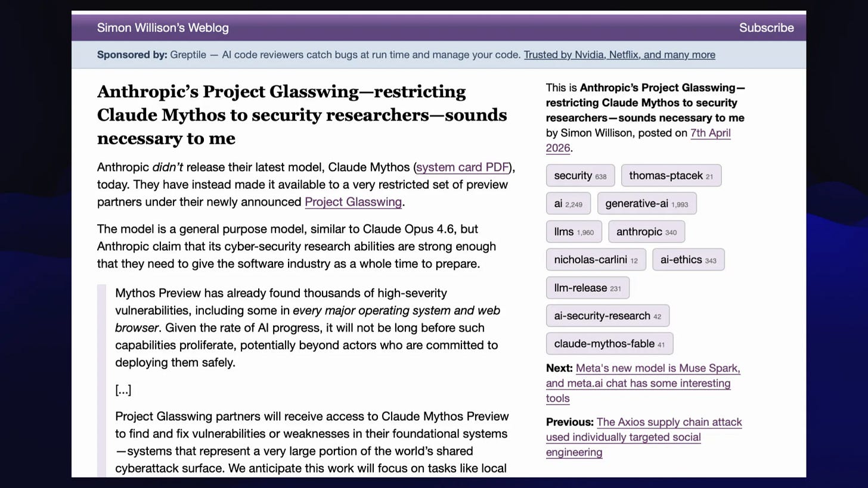Click the 'Next:' label in sidebar
868x488 pixels.
click(x=559, y=368)
